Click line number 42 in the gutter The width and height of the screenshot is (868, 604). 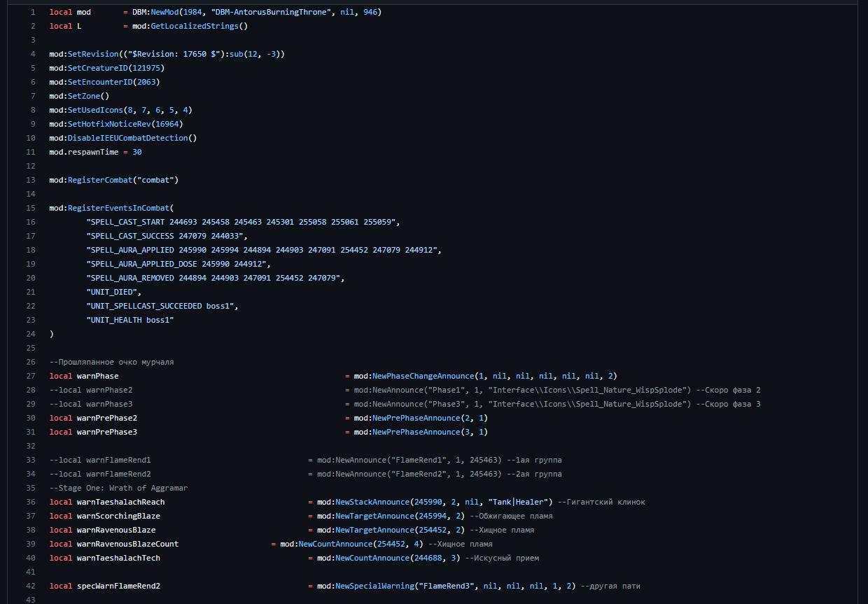pos(30,586)
